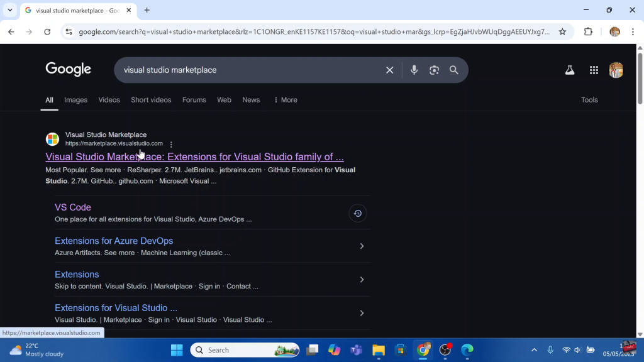Open the VS Code sitelink

pos(73,207)
